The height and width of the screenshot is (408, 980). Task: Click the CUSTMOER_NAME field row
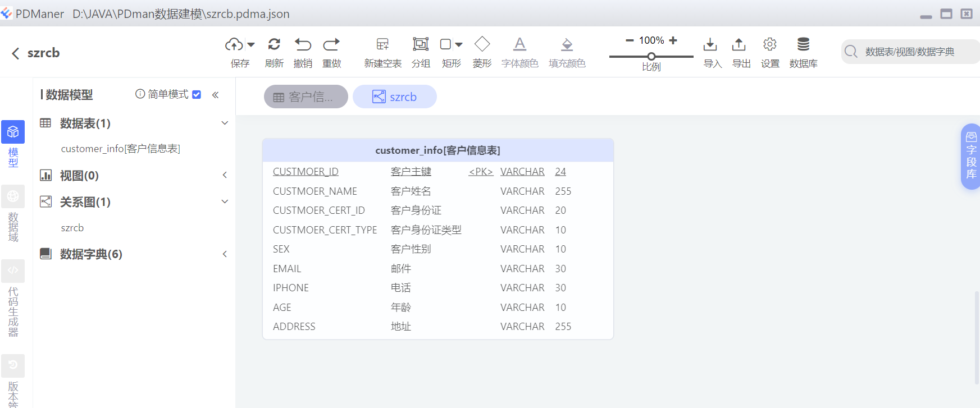pyautogui.click(x=438, y=191)
